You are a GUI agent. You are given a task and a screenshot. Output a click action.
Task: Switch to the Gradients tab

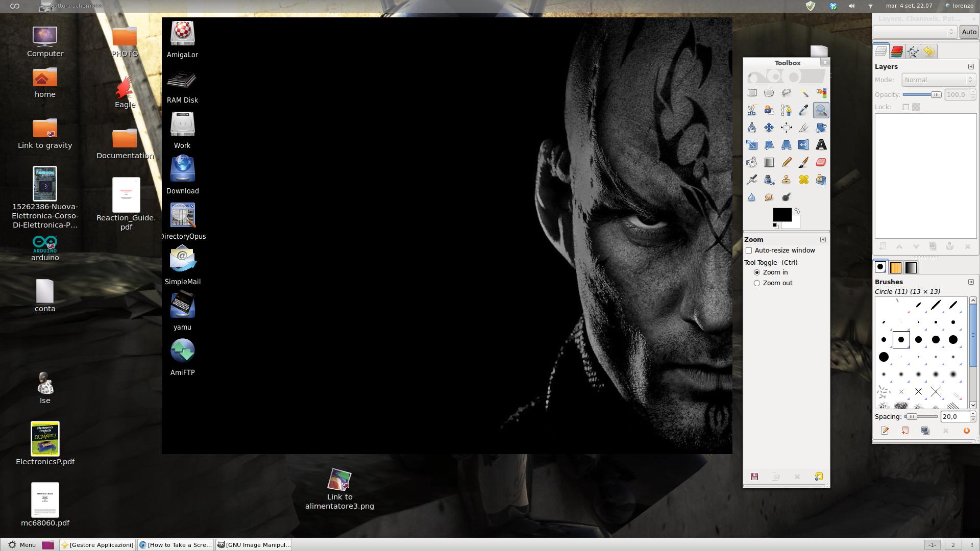[911, 267]
